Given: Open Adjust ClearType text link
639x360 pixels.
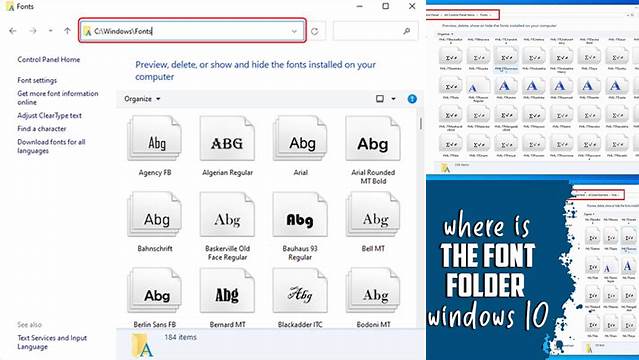Looking at the screenshot, I should (x=49, y=116).
